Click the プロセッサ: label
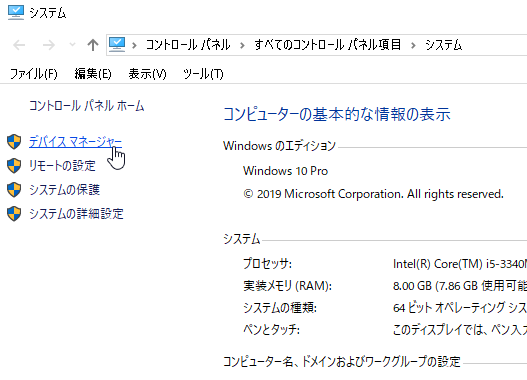 click(267, 264)
